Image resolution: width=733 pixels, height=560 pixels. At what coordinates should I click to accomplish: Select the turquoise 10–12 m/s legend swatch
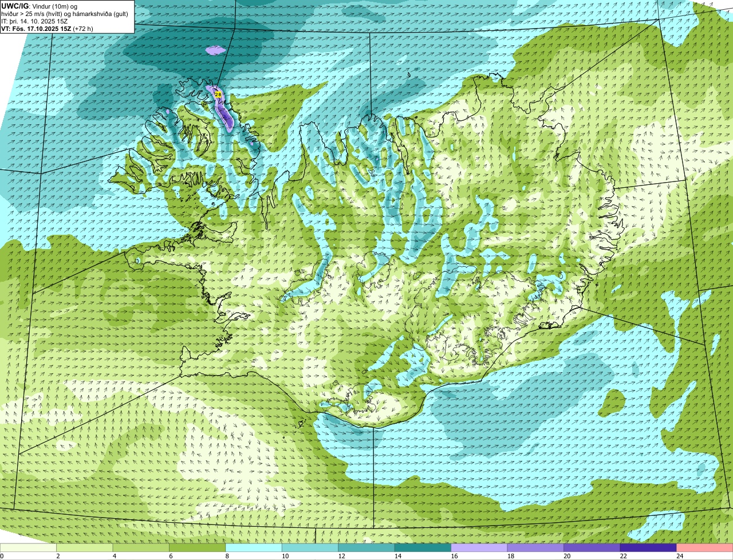tap(310, 548)
